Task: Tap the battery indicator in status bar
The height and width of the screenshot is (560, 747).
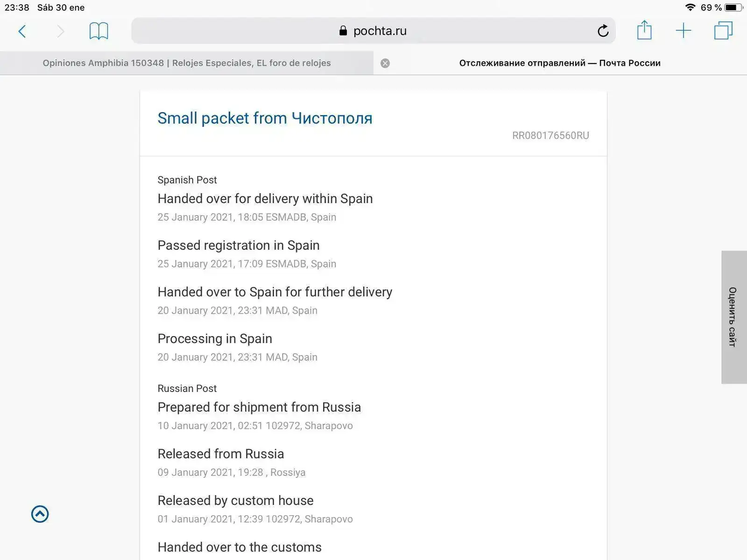Action: pyautogui.click(x=733, y=7)
